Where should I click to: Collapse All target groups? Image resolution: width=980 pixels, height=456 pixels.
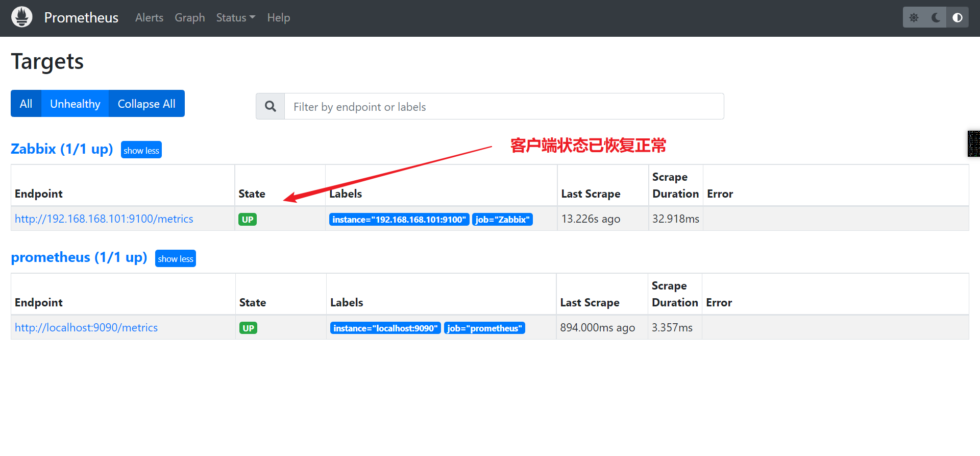[x=146, y=104]
